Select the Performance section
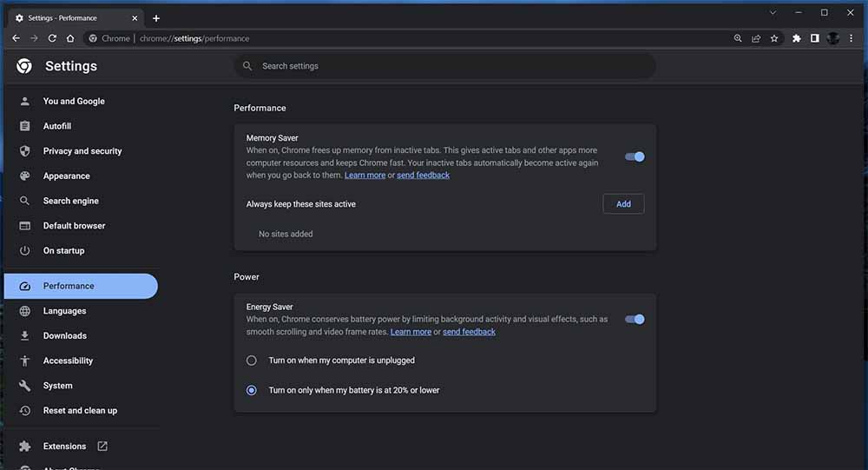 pyautogui.click(x=81, y=286)
